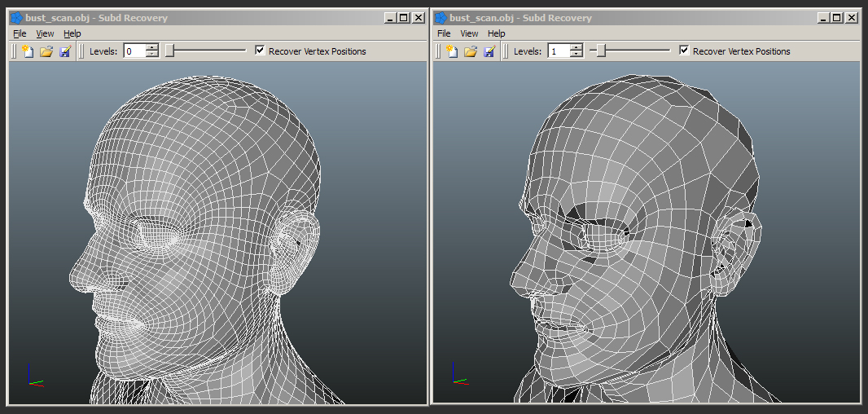Viewport: 868px width, 414px height.
Task: Open the Help menu in the left window
Action: click(72, 33)
